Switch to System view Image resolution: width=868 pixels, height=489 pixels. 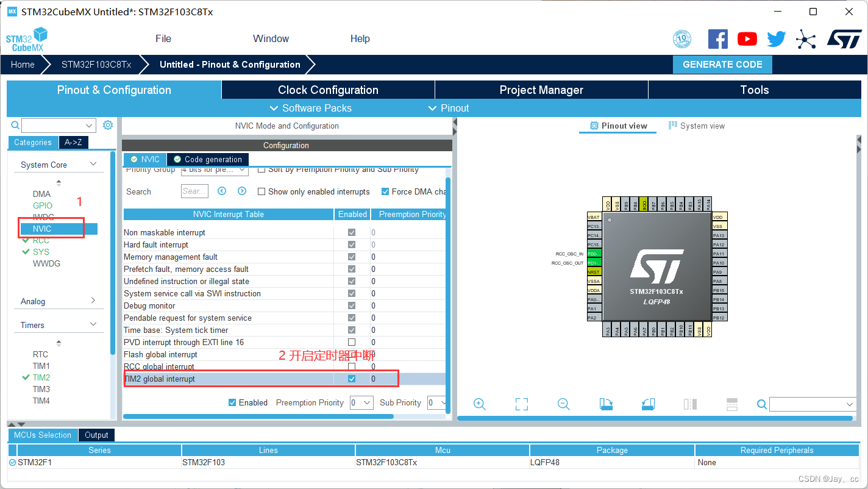pos(696,126)
